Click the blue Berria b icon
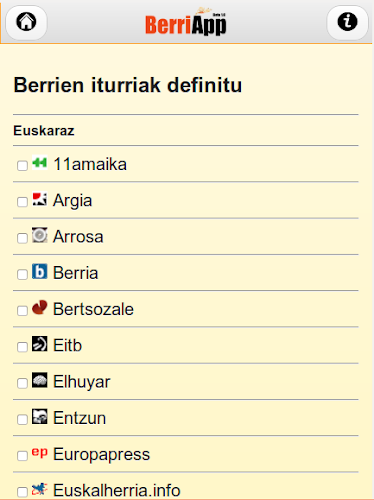The image size is (374, 500). (40, 271)
